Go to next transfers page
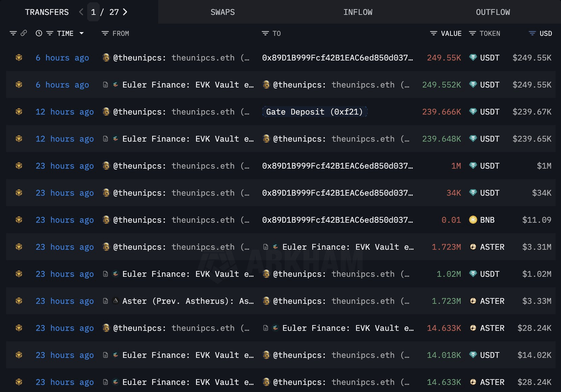Screen dimensions: 561x392 coord(125,12)
